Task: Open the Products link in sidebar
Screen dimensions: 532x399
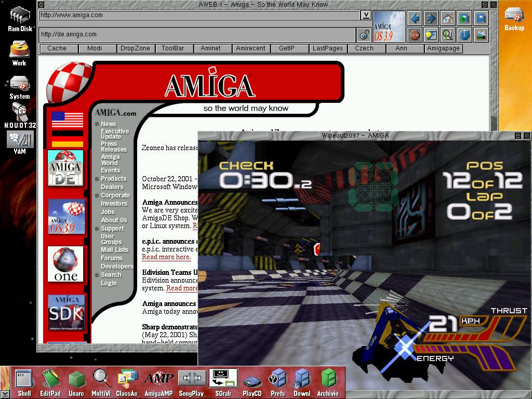Action: [x=113, y=179]
